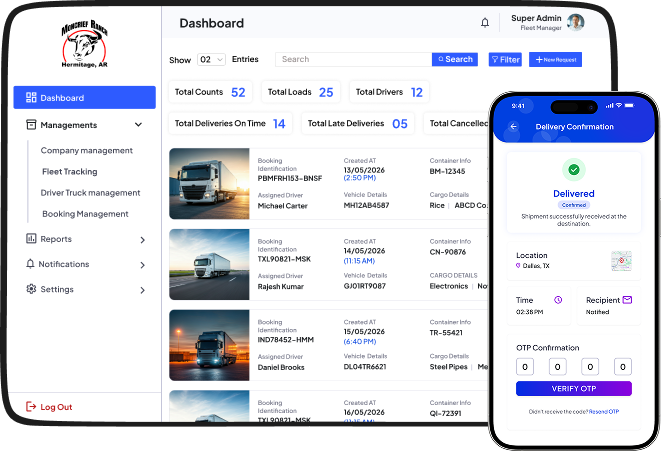The height and width of the screenshot is (451, 662).
Task: Open Company management
Action: coord(87,150)
